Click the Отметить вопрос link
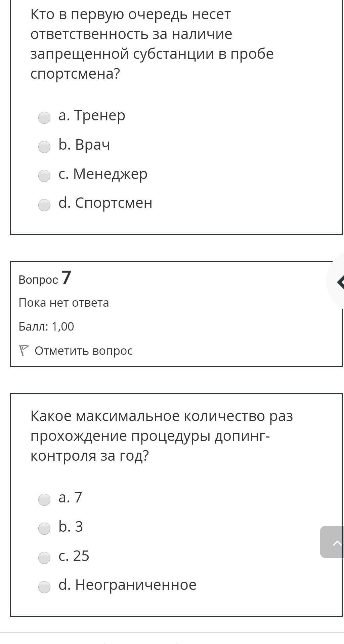 pyautogui.click(x=84, y=351)
